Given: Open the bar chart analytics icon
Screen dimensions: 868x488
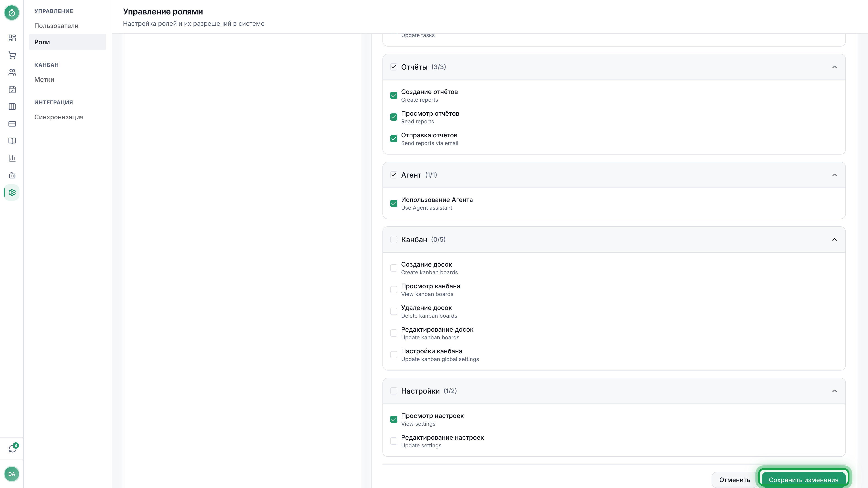Looking at the screenshot, I should pos(12,158).
